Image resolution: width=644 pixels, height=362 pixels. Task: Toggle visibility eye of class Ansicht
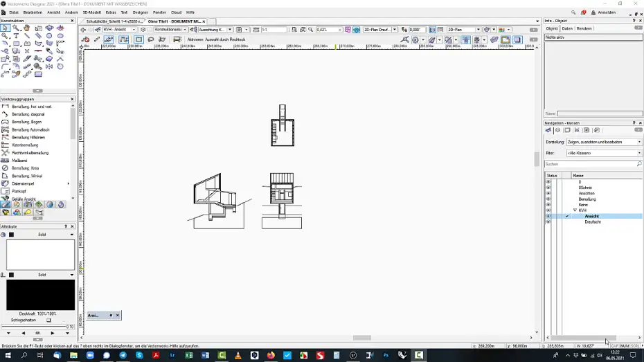pyautogui.click(x=548, y=216)
